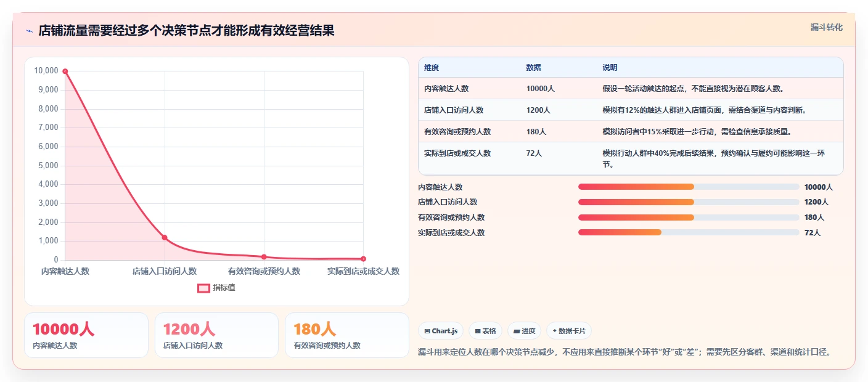This screenshot has height=382, width=868.
Task: Click the 1,000 y-axis label
Action: click(x=48, y=242)
